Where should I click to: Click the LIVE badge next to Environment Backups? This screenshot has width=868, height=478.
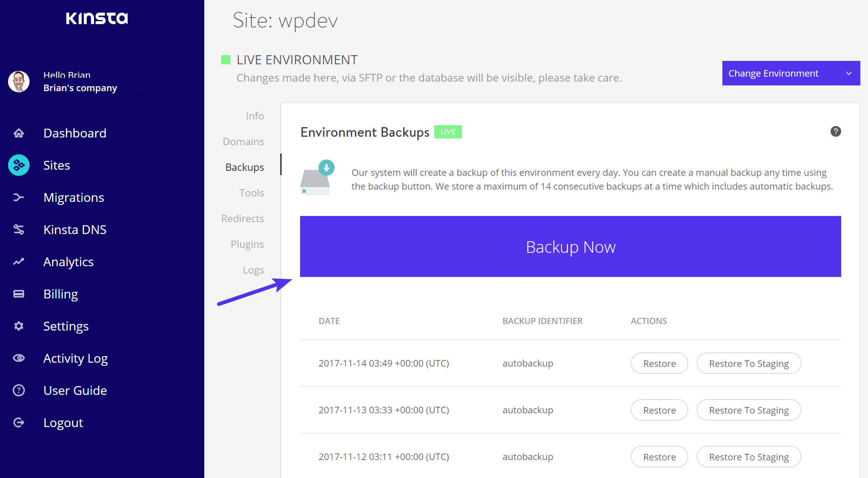pos(448,132)
